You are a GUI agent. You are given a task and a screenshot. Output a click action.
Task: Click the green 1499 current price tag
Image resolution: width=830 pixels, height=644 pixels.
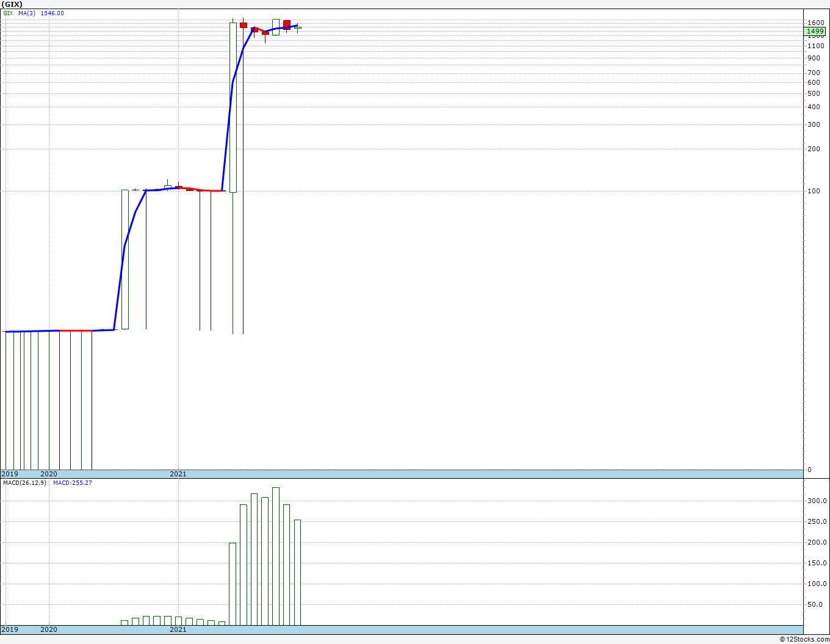(x=815, y=31)
